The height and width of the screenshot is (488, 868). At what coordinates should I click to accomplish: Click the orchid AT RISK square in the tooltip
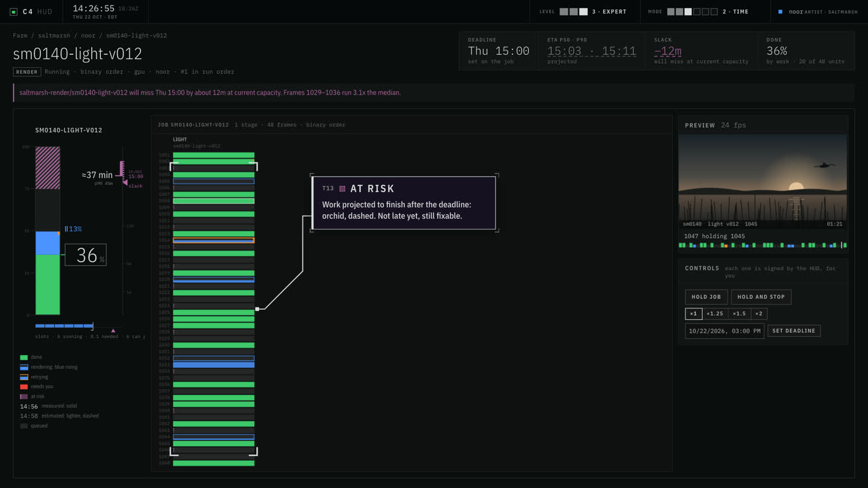342,189
